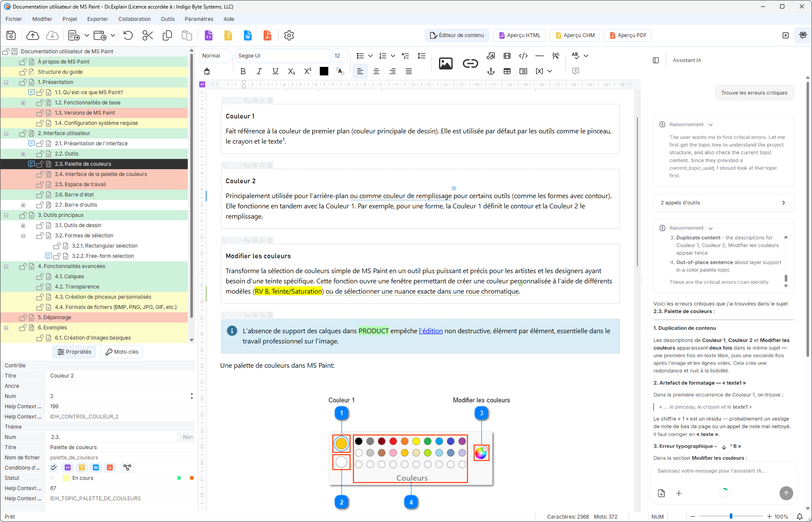Switch to Aperçu HTML tab
Image resolution: width=812 pixels, height=522 pixels.
[519, 35]
